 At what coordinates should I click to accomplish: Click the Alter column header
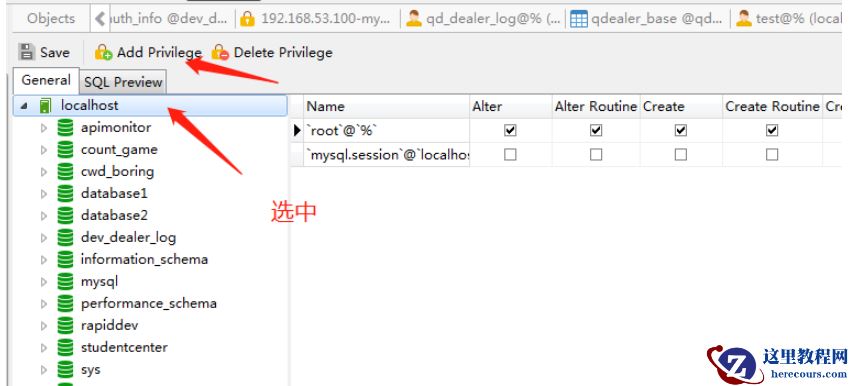[x=510, y=107]
